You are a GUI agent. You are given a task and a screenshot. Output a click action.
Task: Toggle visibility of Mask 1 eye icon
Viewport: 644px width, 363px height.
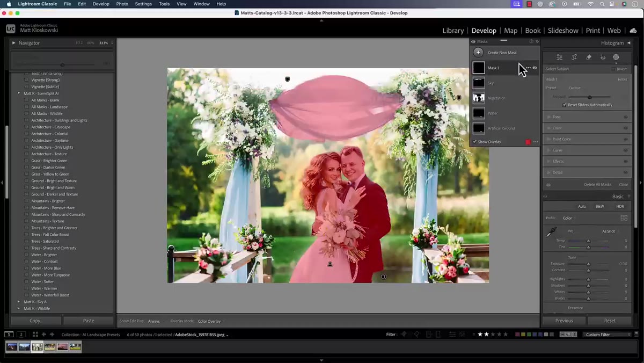pos(535,68)
